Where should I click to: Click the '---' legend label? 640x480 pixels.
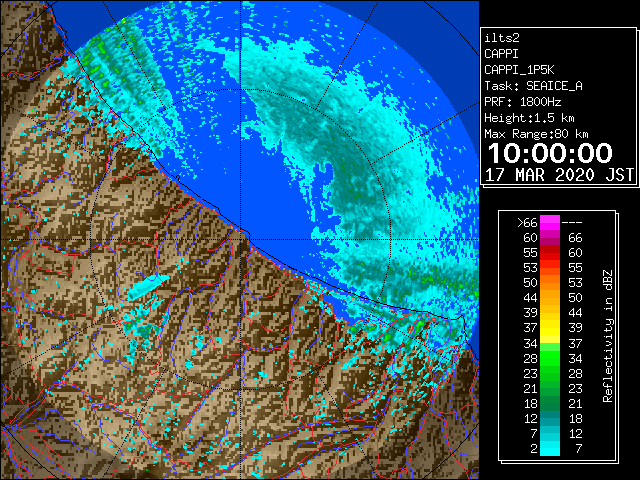572,223
